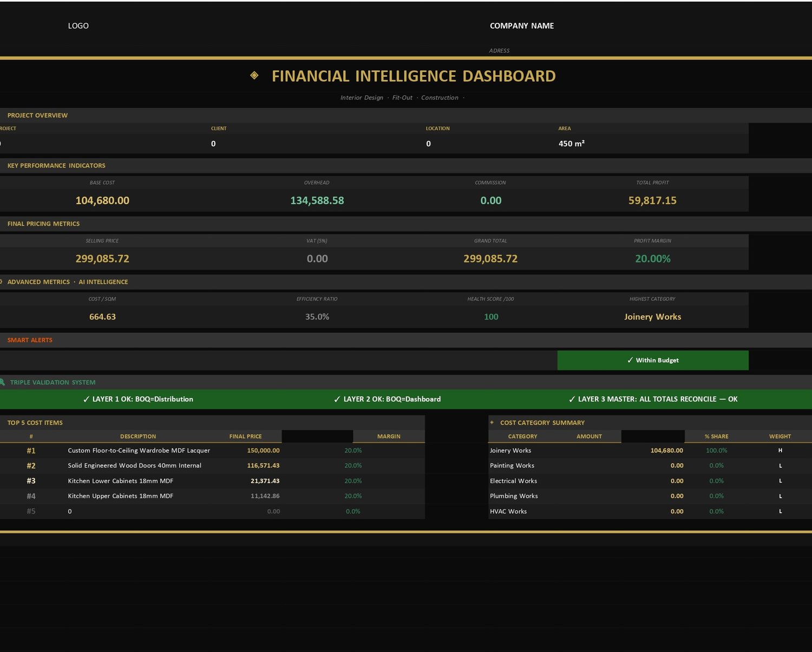Viewport: 812px width, 652px height.
Task: Select the CATEGORY column header
Action: tap(523, 436)
